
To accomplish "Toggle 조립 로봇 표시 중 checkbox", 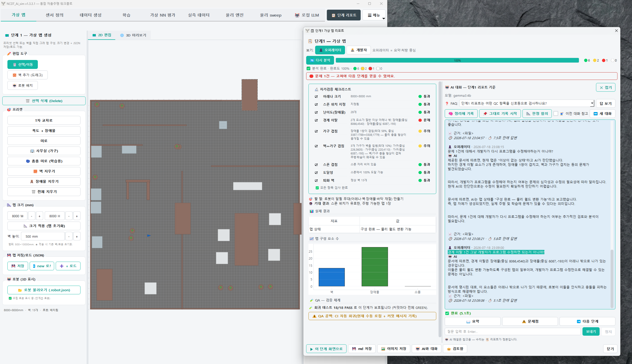I will click(10, 298).
